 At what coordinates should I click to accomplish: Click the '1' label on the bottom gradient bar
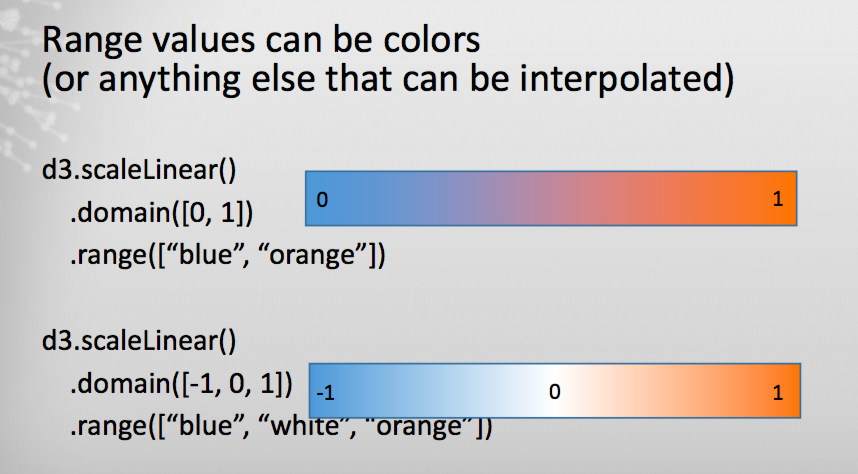pyautogui.click(x=778, y=392)
